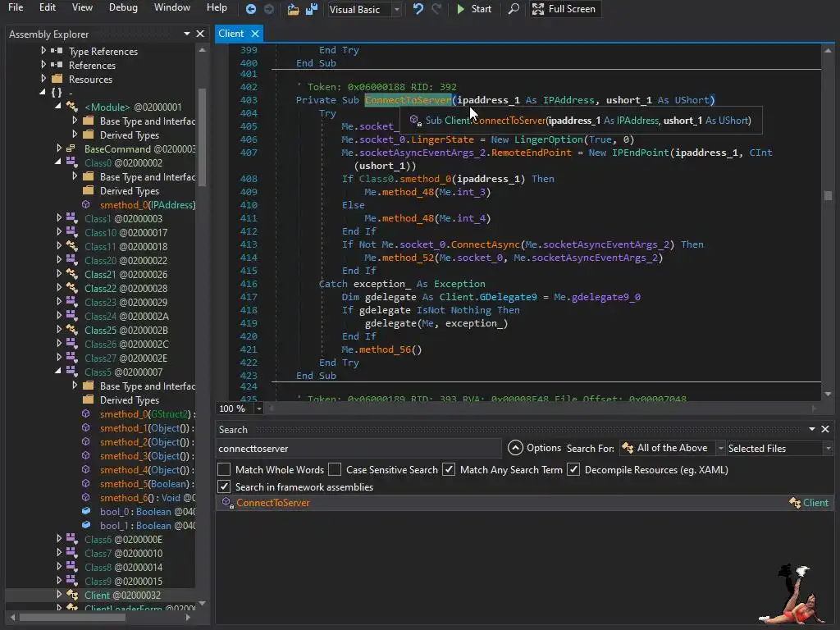Click the Search magnifier icon in the toolbar
Viewport: 840px width, 630px height.
pyautogui.click(x=514, y=9)
